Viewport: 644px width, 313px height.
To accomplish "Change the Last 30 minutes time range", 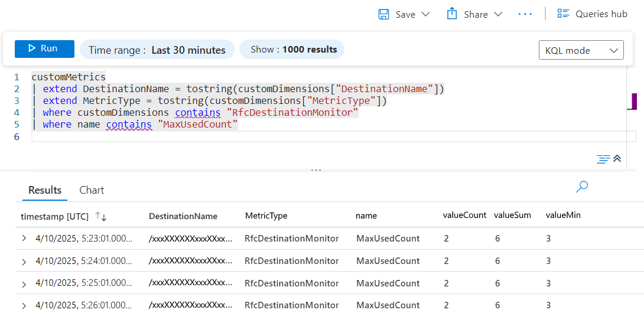I will pyautogui.click(x=157, y=50).
